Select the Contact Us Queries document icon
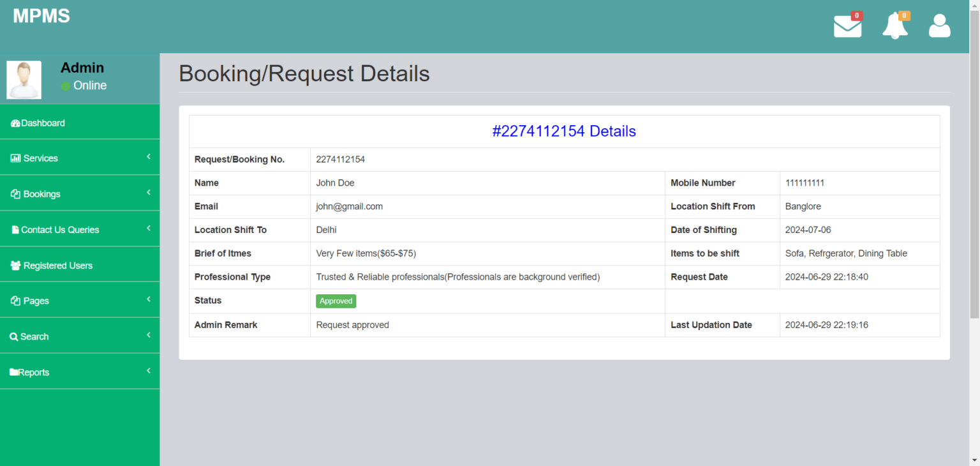The width and height of the screenshot is (980, 466). pos(14,229)
